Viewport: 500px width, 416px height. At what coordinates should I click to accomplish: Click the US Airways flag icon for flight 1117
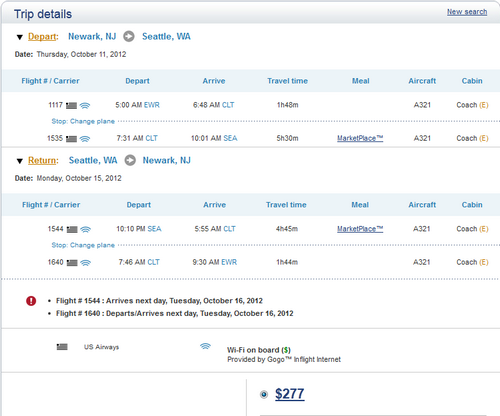71,106
